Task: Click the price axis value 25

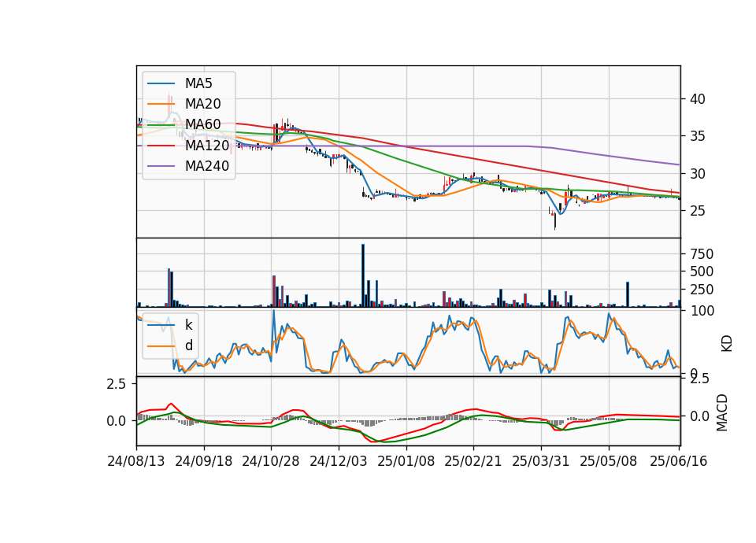Action: (698, 211)
